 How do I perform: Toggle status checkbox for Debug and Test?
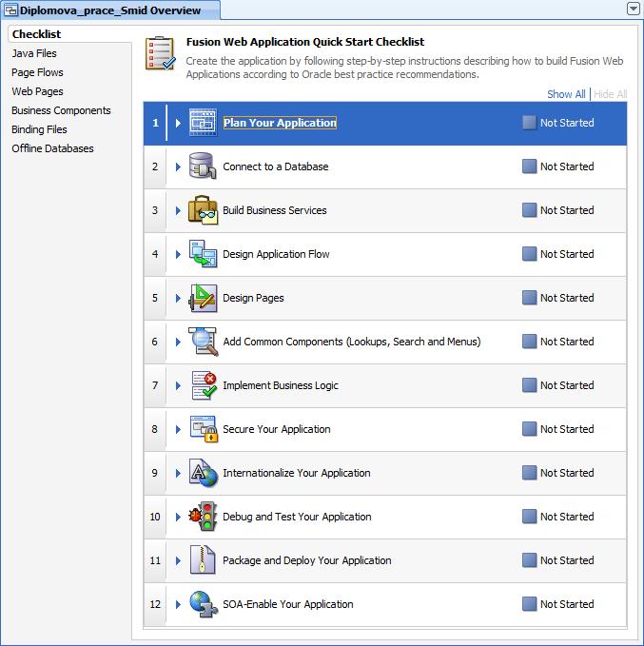click(x=529, y=517)
